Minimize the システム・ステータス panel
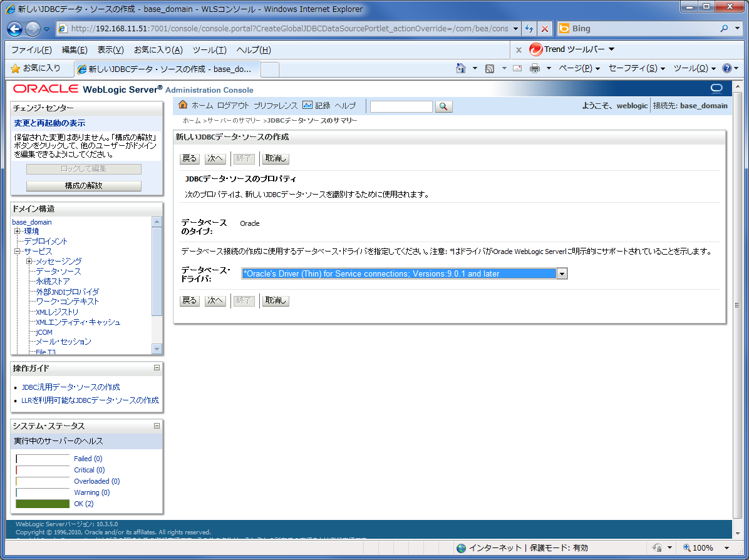The image size is (749, 560). click(x=157, y=425)
